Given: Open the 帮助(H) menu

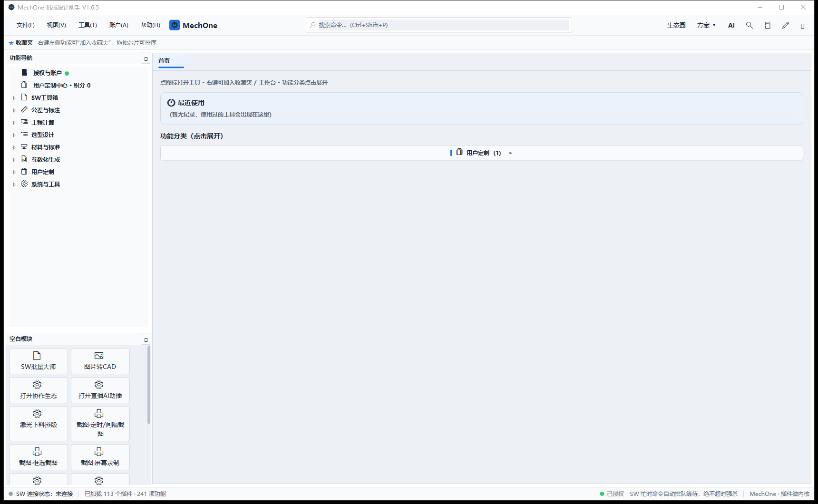Looking at the screenshot, I should [x=150, y=25].
